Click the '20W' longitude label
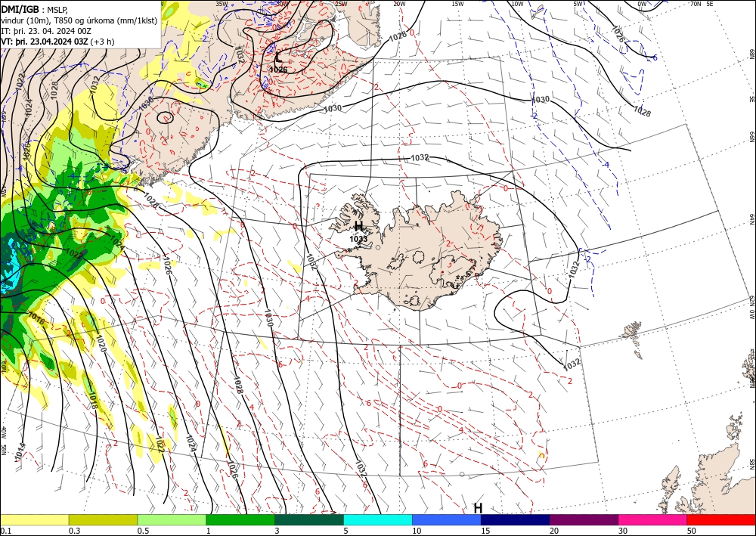Image resolution: width=756 pixels, height=536 pixels. pyautogui.click(x=398, y=4)
